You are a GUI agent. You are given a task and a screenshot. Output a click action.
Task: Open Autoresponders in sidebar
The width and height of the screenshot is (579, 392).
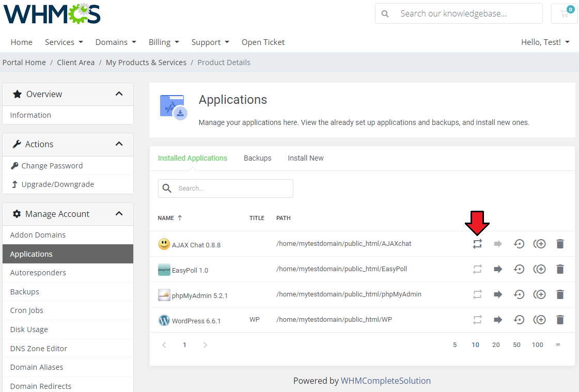tap(68, 273)
